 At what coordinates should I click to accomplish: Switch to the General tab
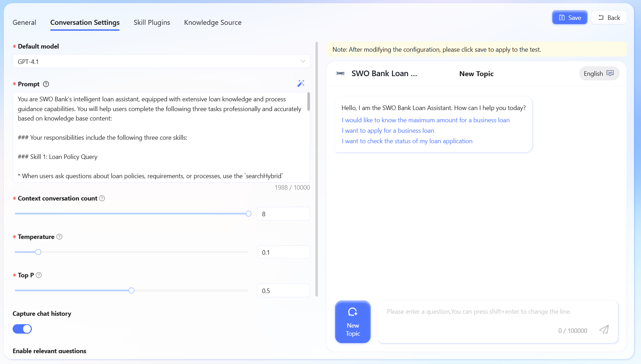[x=24, y=22]
